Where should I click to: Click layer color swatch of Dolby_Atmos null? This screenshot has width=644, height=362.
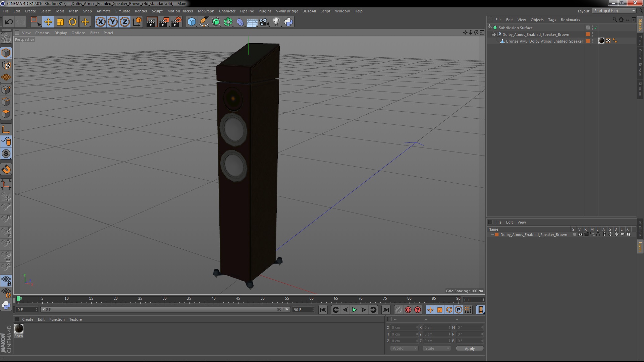[588, 35]
